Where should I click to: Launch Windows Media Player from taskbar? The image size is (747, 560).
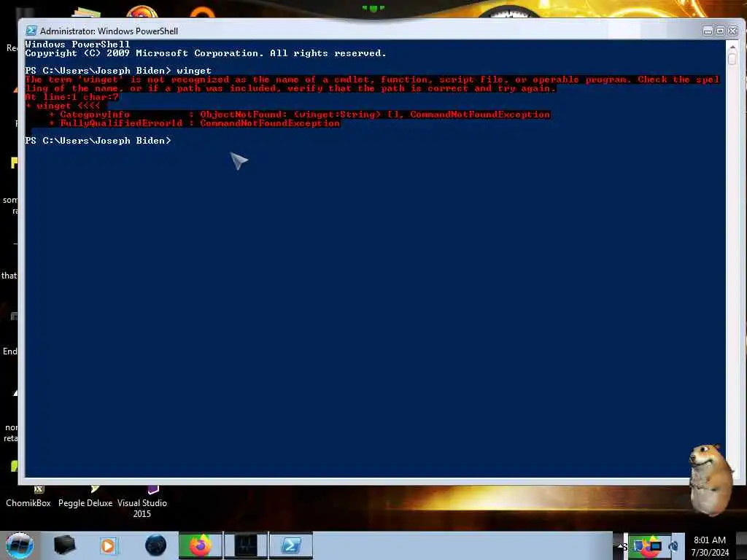[x=108, y=545]
